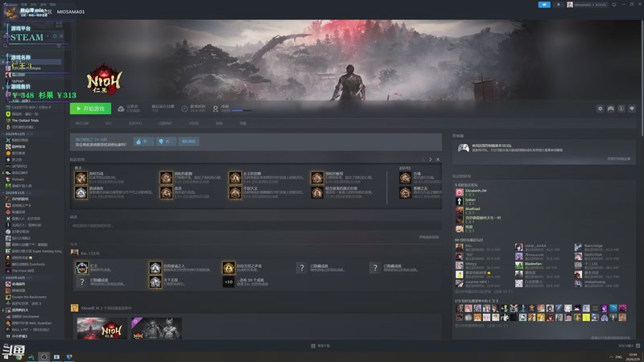Click the thumbs down button
Image resolution: width=644 pixels, height=362 pixels.
tap(166, 142)
